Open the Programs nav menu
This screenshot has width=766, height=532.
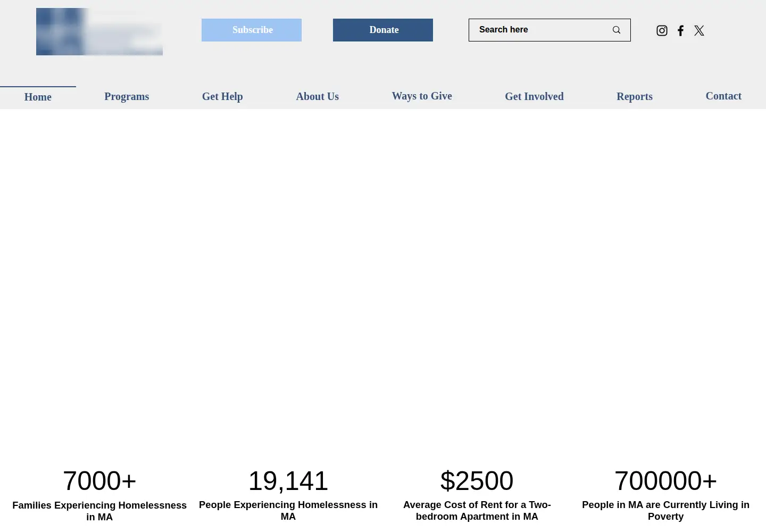(127, 96)
